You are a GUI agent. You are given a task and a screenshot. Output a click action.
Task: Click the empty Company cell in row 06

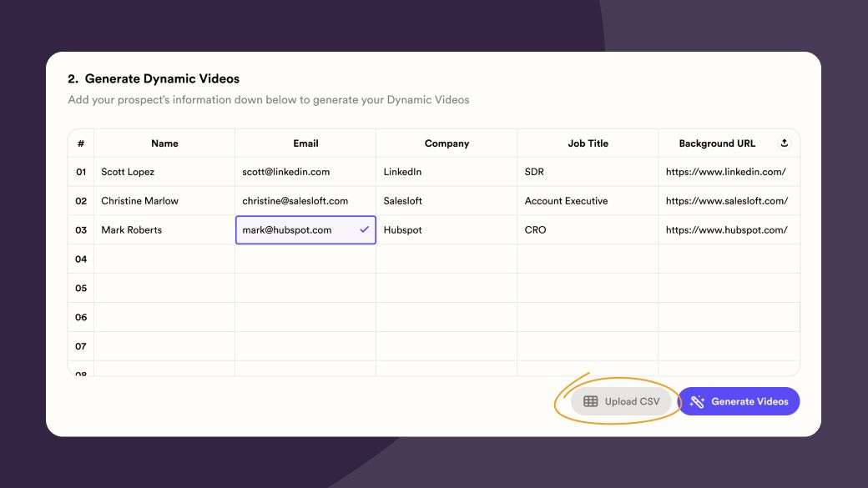[x=447, y=317]
